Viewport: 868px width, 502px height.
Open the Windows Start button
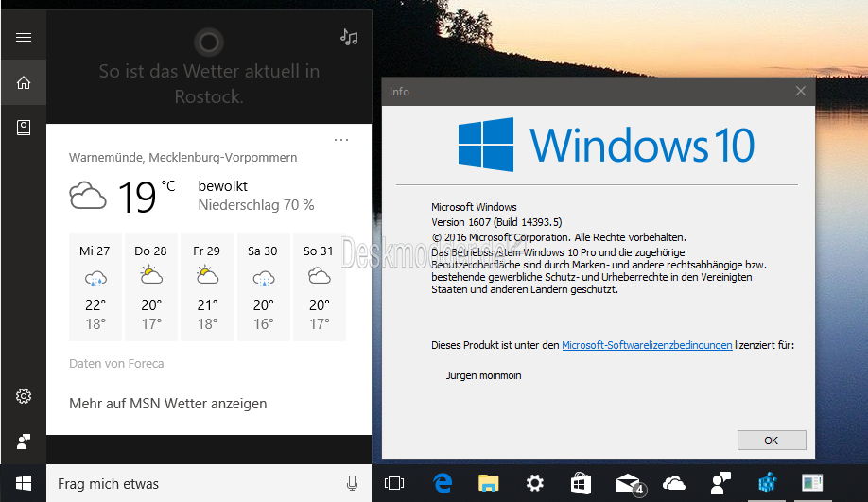click(24, 483)
